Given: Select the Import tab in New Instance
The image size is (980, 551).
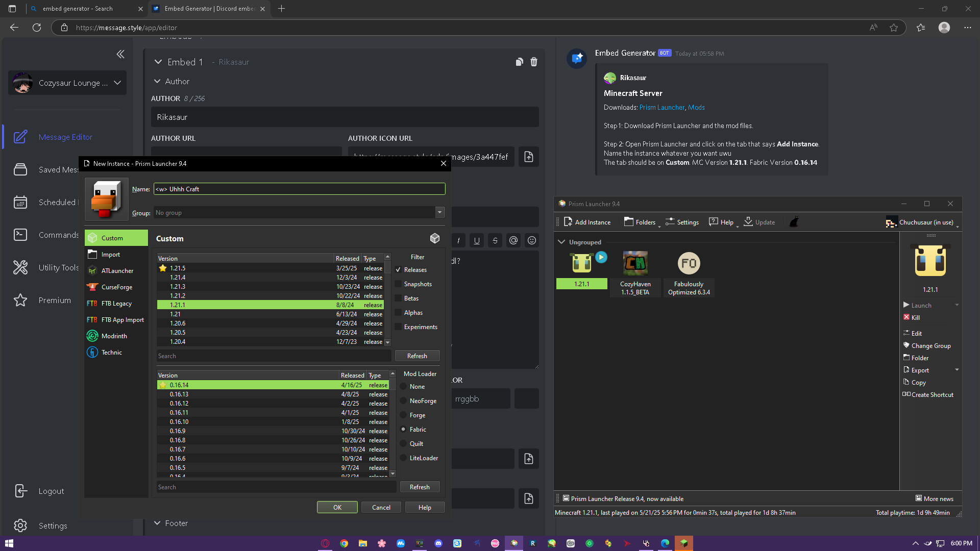Looking at the screenshot, I should [x=116, y=255].
